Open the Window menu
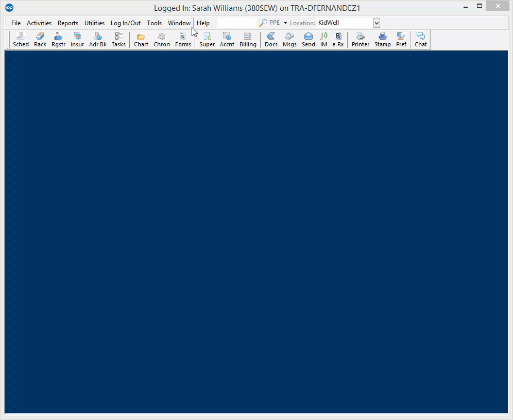The width and height of the screenshot is (513, 420). pos(179,23)
